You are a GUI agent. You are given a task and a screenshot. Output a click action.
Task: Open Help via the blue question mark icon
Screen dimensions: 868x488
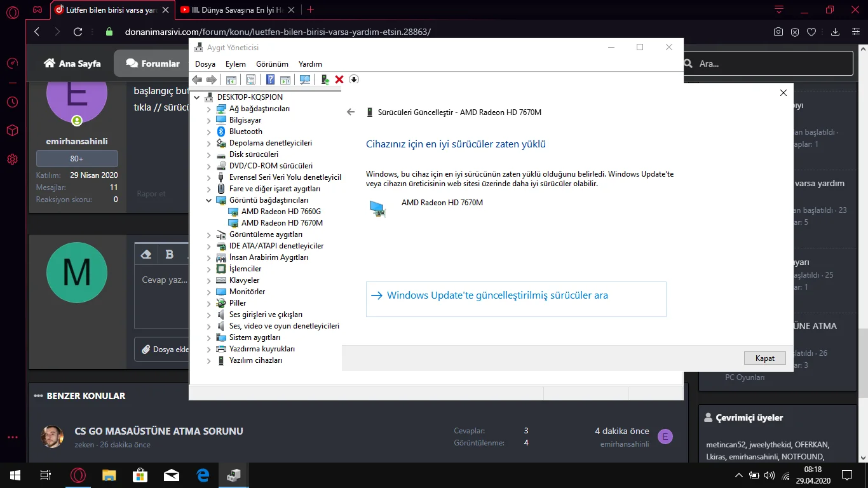click(x=270, y=79)
